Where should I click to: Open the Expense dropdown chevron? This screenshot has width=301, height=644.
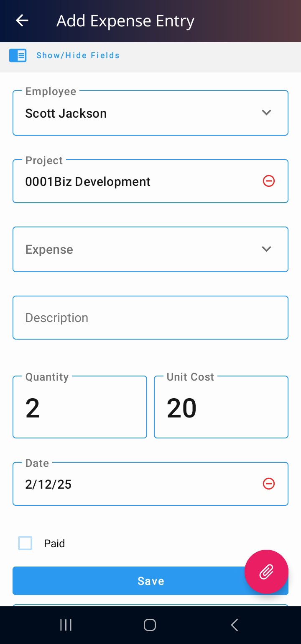click(x=266, y=249)
